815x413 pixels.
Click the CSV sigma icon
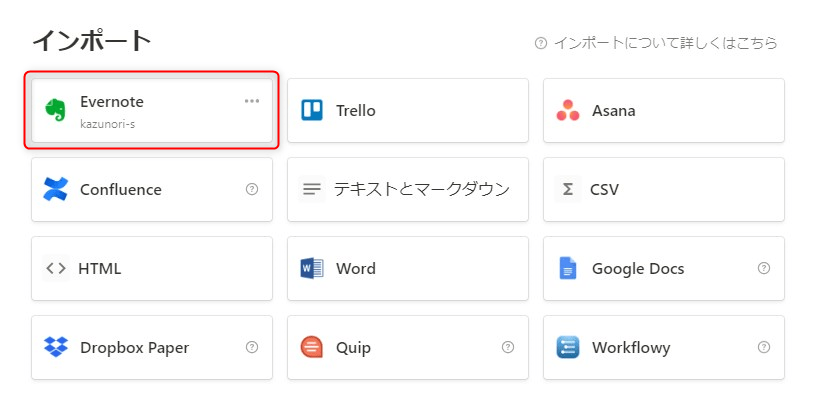568,189
